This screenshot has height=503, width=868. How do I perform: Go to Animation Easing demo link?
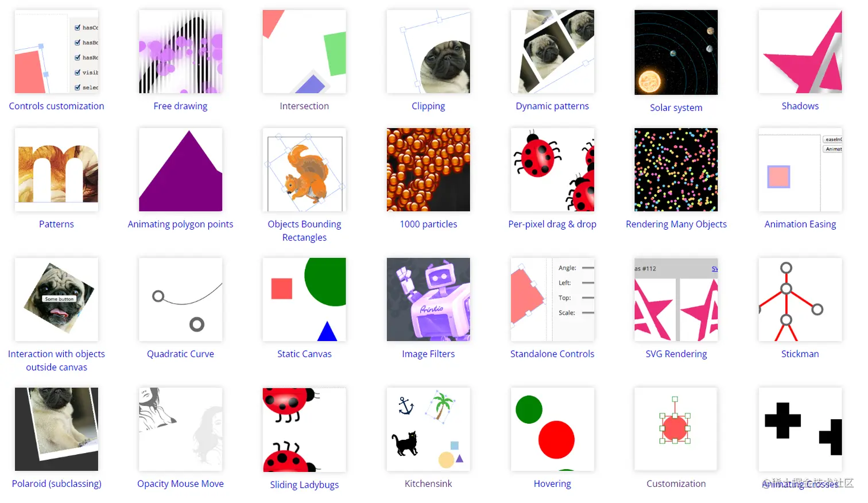[x=800, y=225]
